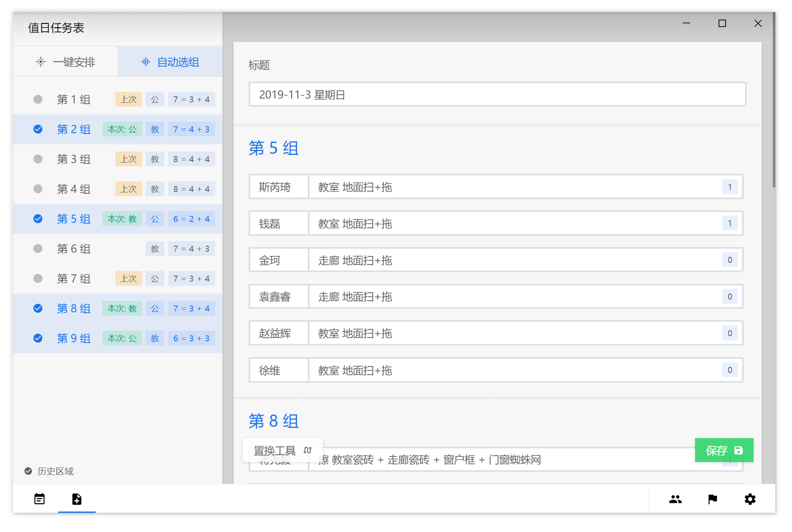The height and width of the screenshot is (532, 792).
Task: Click the name field 袁鑫睿
Action: 279,297
